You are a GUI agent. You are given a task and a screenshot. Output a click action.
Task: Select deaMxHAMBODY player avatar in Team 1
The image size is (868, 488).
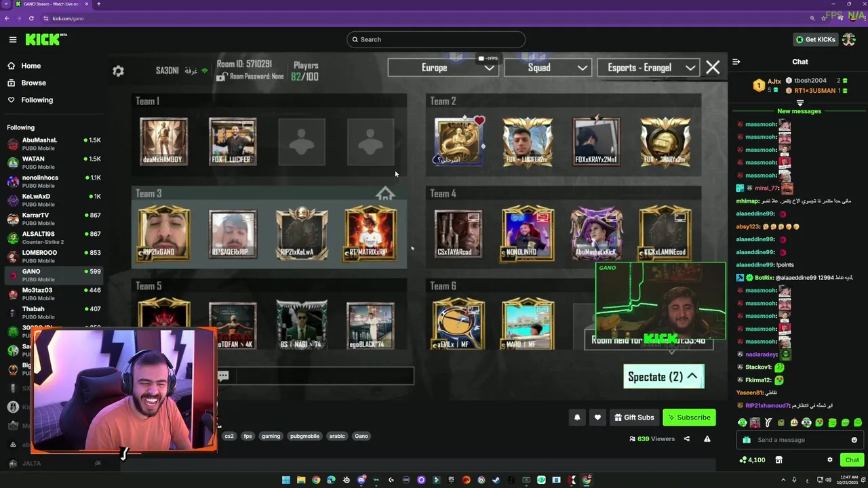164,142
